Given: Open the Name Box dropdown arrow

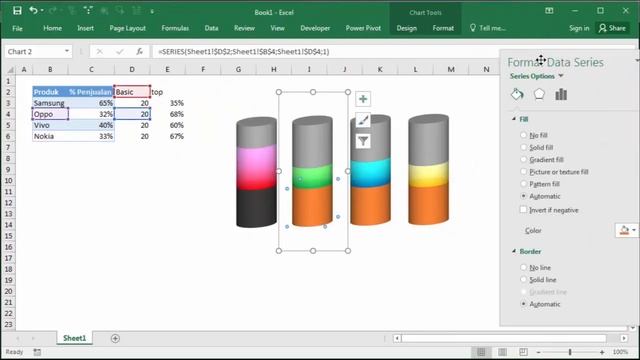Looking at the screenshot, I should pos(67,51).
